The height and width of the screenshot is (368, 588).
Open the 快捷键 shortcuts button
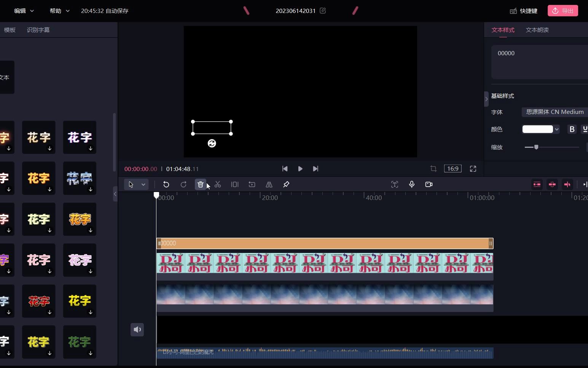coord(524,11)
